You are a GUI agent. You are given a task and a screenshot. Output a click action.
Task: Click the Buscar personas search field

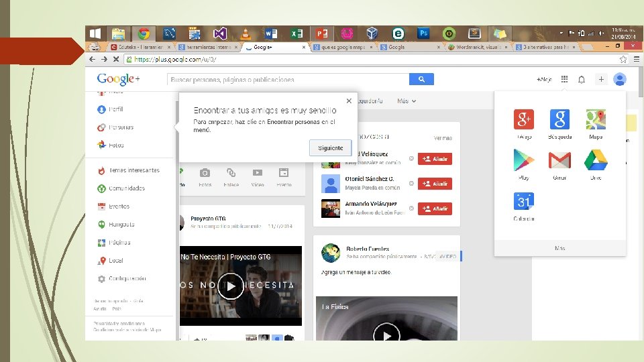pyautogui.click(x=288, y=79)
